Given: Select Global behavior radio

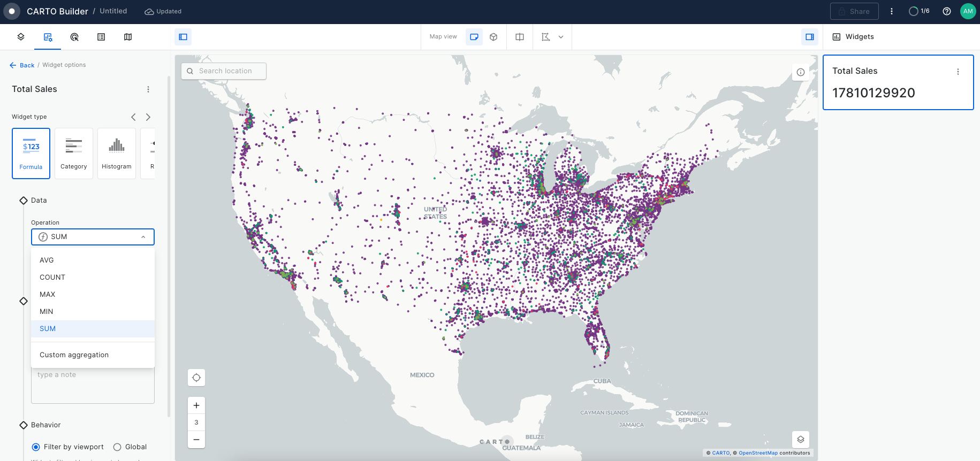Looking at the screenshot, I should 117,447.
